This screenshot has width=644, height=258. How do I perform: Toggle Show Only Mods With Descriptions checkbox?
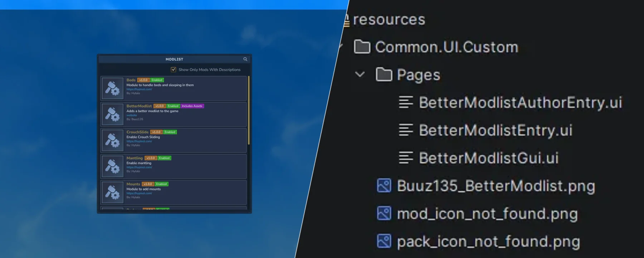[174, 70]
